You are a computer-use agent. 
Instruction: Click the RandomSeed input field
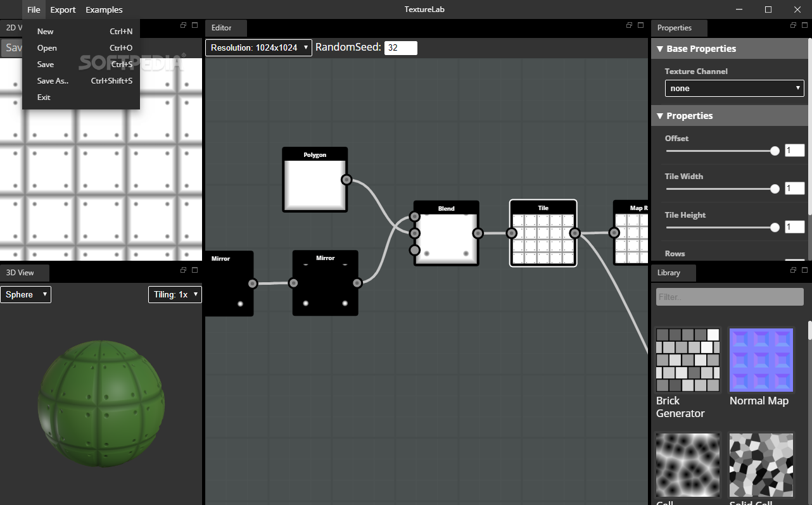400,47
